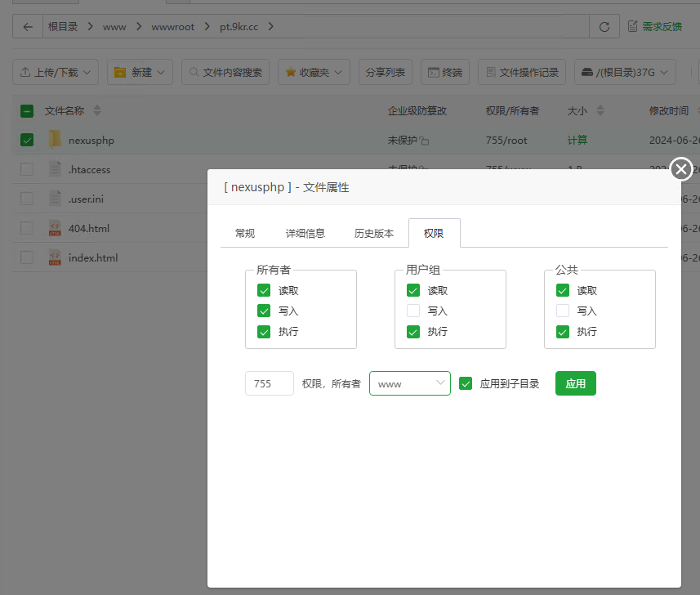The width and height of the screenshot is (700, 595).
Task: Sort by file name using sort arrows
Action: [x=97, y=110]
